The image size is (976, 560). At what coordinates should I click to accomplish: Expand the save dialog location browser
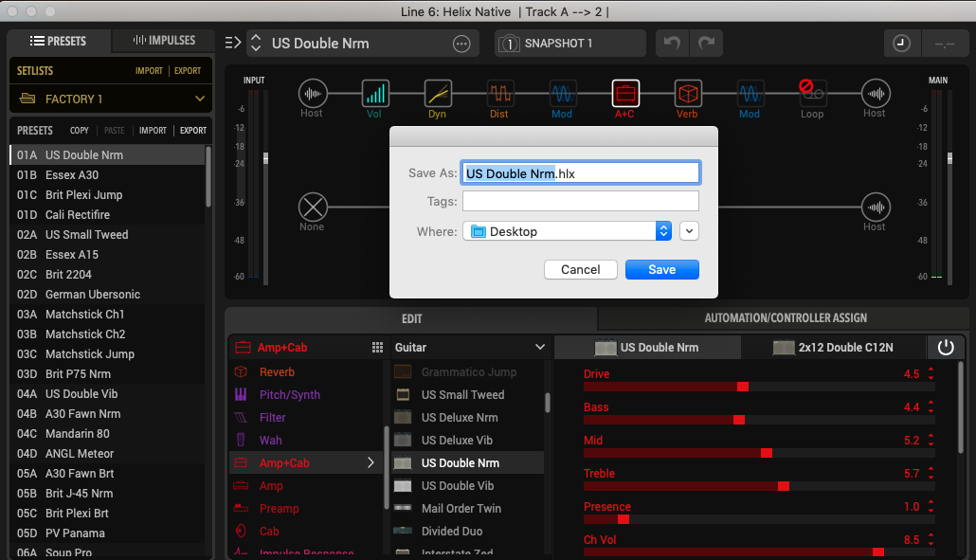coord(689,231)
